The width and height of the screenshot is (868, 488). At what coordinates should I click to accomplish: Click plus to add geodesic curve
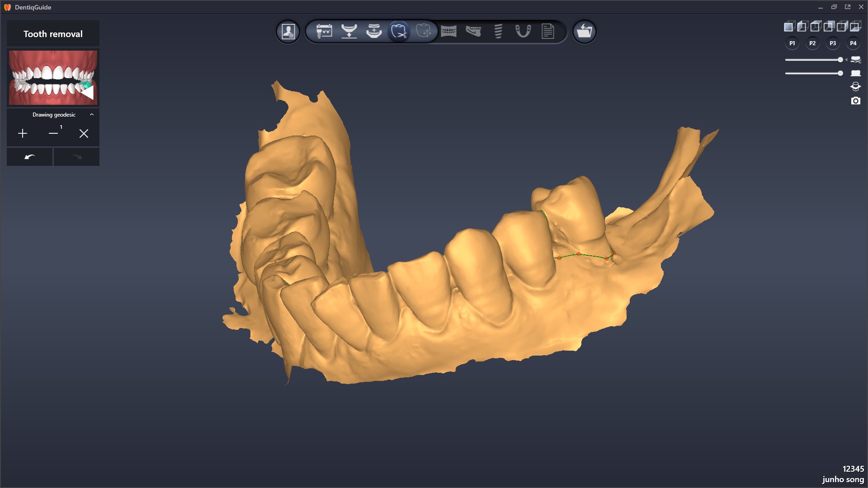pyautogui.click(x=23, y=134)
